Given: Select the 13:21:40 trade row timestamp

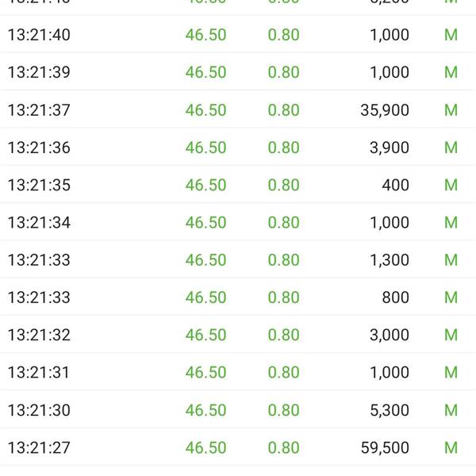Looking at the screenshot, I should pos(39,35).
